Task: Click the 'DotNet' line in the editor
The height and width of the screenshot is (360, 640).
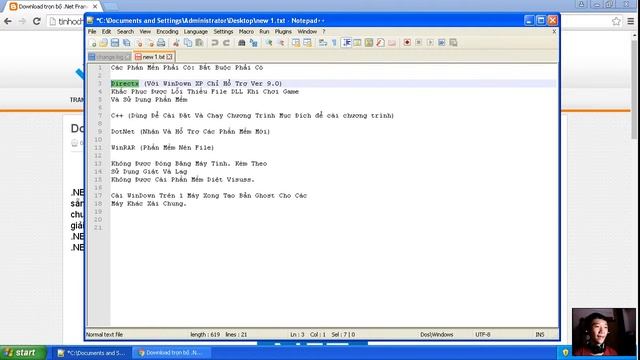Action: tap(190, 131)
